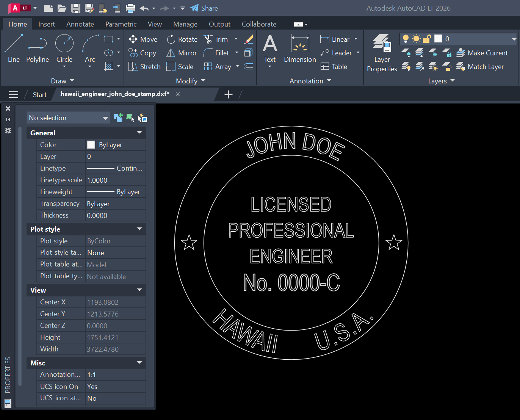Open the Text annotation tool
520x420 pixels.
(x=270, y=48)
